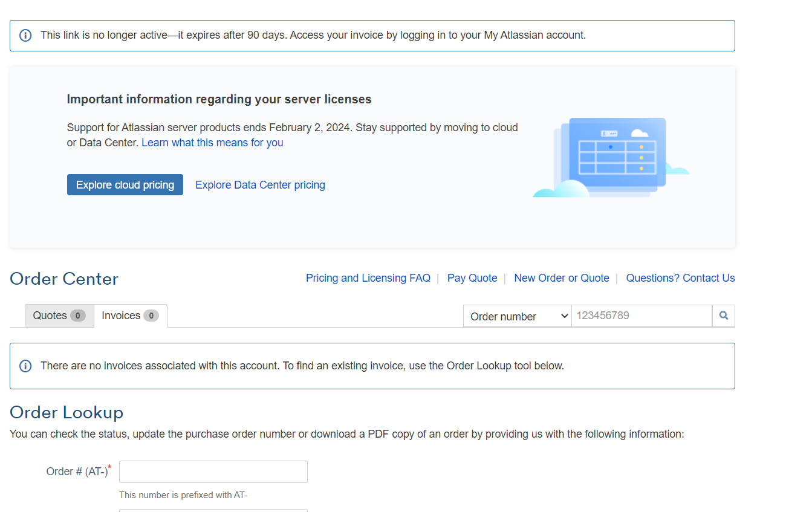Click the Order Center heading
The width and height of the screenshot is (812, 512).
pyautogui.click(x=64, y=279)
